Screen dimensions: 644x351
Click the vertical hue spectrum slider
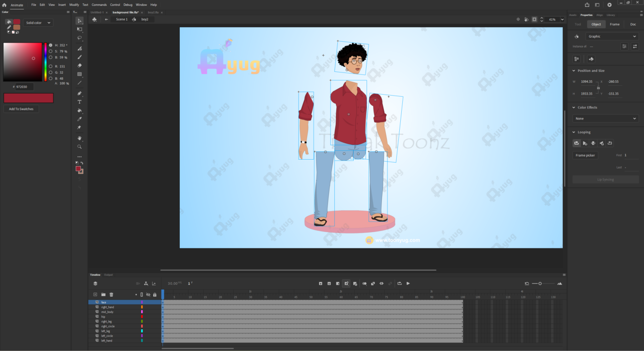pos(46,62)
